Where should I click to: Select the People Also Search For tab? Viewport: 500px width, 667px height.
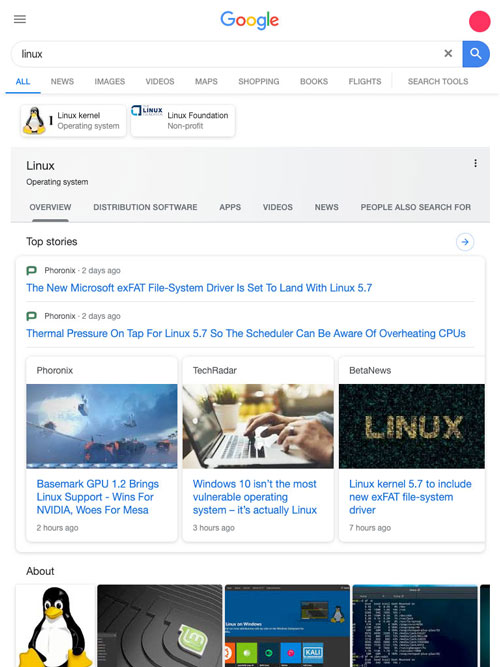coord(416,207)
